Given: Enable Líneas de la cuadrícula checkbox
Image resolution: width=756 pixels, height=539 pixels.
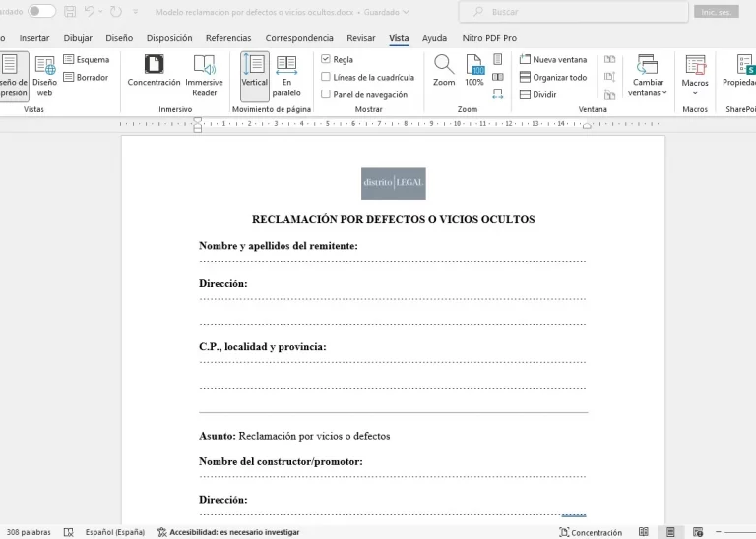Looking at the screenshot, I should point(326,77).
